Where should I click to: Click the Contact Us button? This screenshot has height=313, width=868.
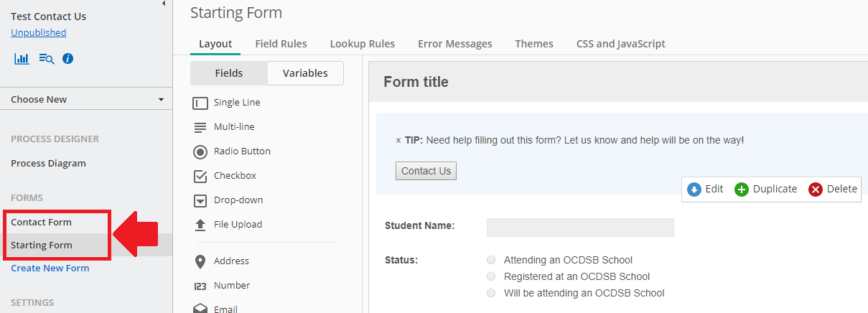[426, 171]
